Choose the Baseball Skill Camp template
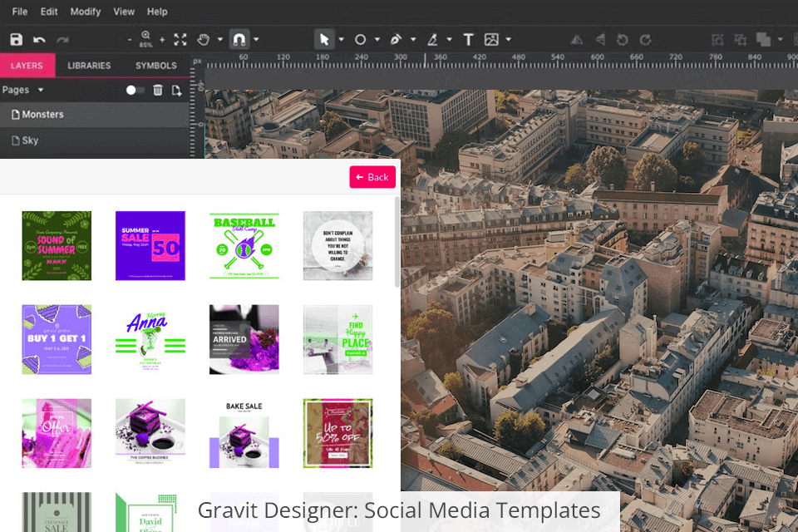The image size is (798, 532). pyautogui.click(x=244, y=246)
